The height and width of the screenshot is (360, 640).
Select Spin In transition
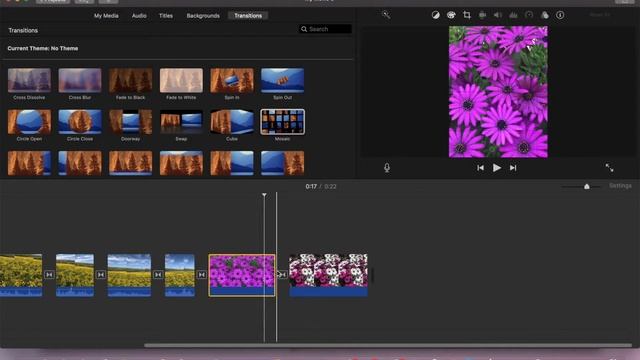point(232,80)
